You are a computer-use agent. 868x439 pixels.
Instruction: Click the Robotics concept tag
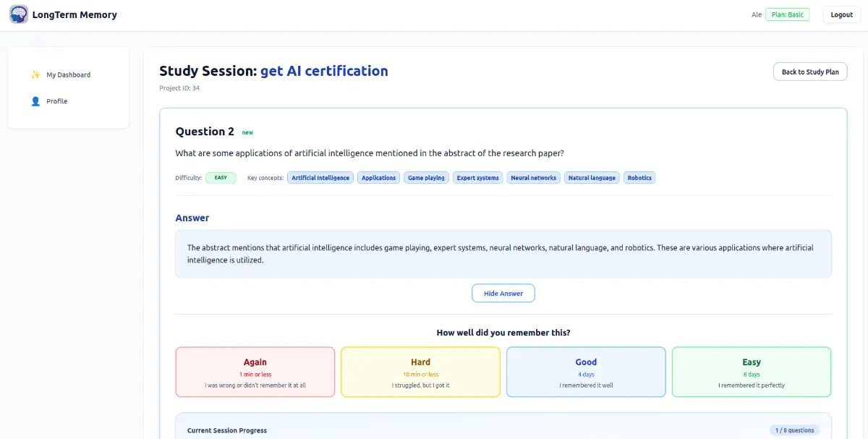click(x=639, y=178)
